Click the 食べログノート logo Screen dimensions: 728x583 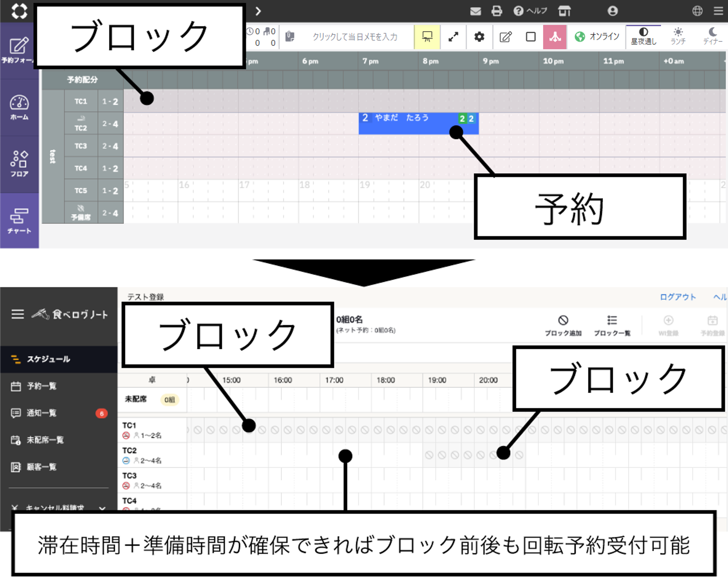click(70, 314)
